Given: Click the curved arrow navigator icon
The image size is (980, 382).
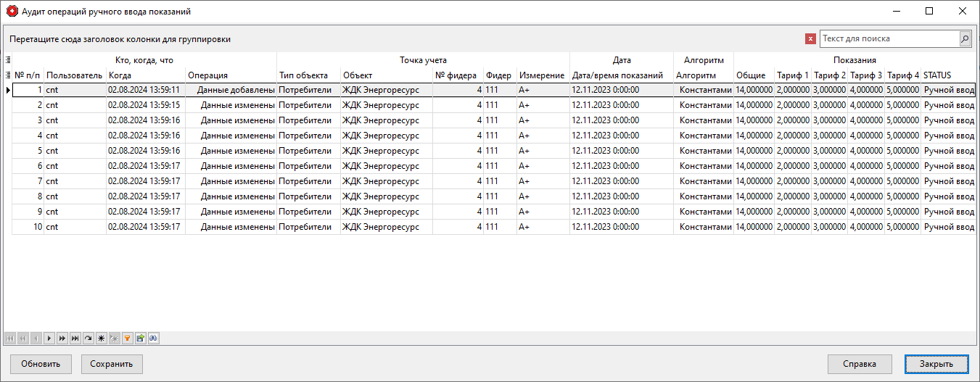Looking at the screenshot, I should [x=88, y=339].
